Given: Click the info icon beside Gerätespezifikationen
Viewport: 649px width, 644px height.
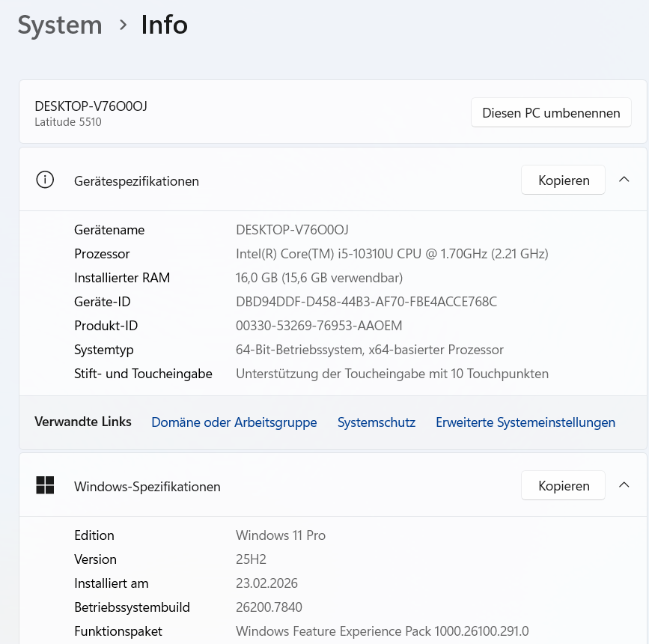Looking at the screenshot, I should [x=45, y=180].
